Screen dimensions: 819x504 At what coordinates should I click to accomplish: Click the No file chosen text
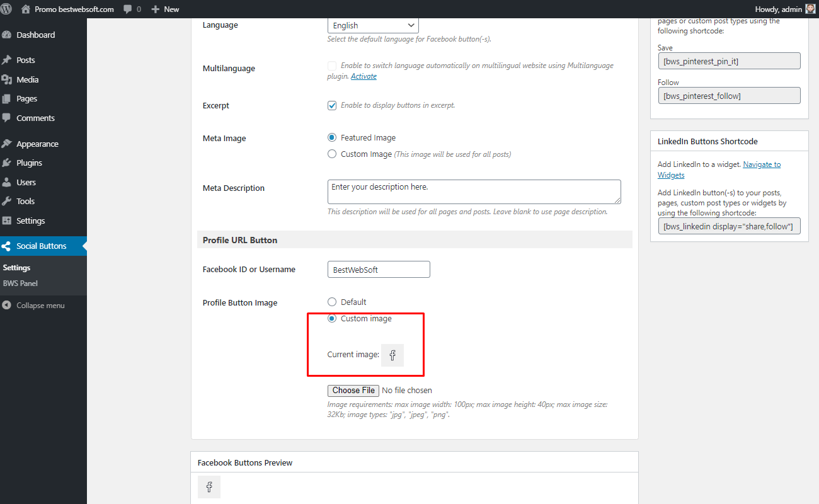407,391
